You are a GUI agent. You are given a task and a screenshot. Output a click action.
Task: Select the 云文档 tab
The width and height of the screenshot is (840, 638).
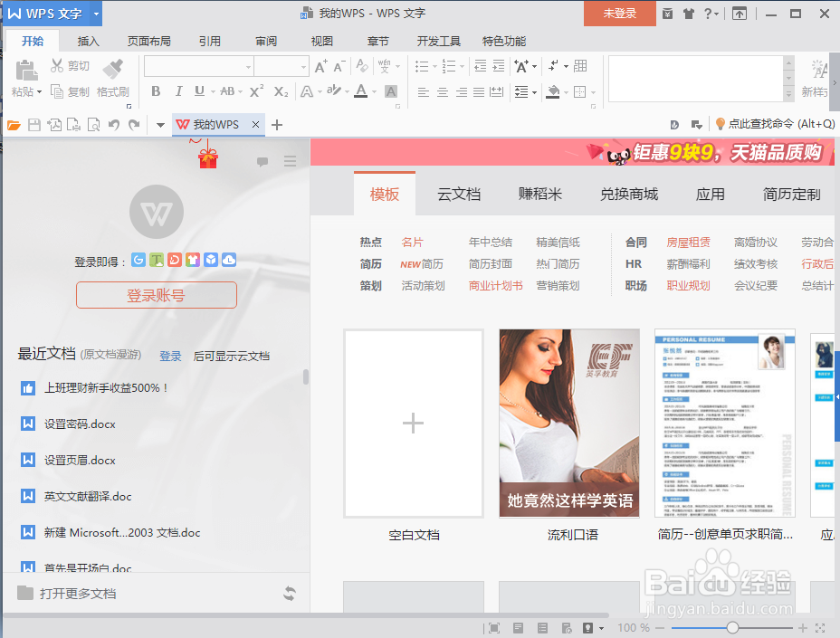pos(459,194)
